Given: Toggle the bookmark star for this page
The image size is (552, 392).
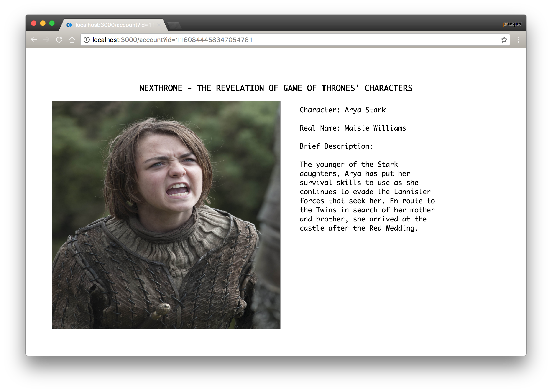Looking at the screenshot, I should click(x=504, y=40).
